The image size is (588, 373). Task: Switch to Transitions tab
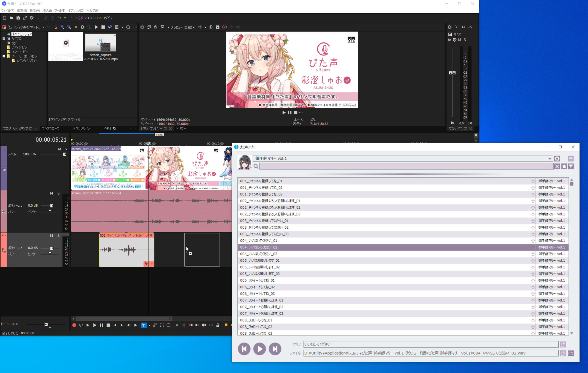pyautogui.click(x=81, y=129)
